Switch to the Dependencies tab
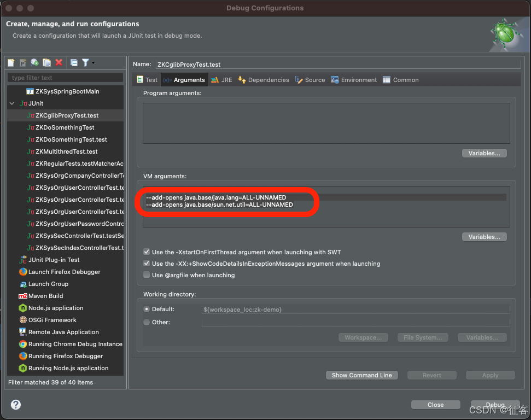The height and width of the screenshot is (420, 531). pos(264,80)
